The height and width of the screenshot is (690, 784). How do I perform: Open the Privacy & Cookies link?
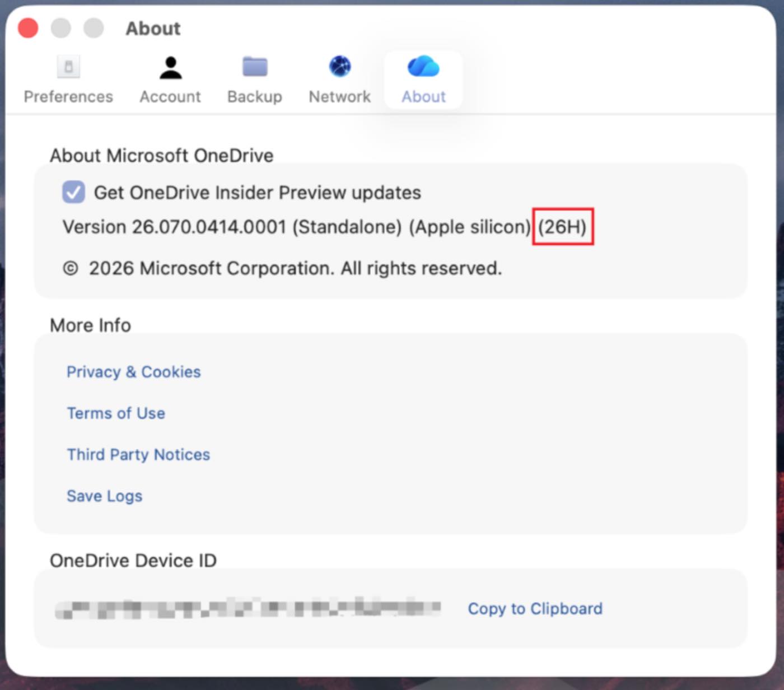tap(134, 372)
